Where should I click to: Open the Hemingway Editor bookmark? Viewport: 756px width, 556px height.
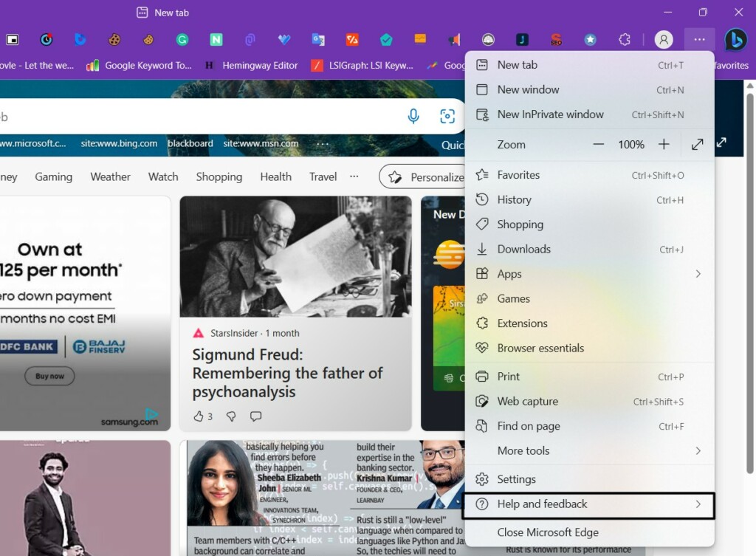pyautogui.click(x=251, y=66)
